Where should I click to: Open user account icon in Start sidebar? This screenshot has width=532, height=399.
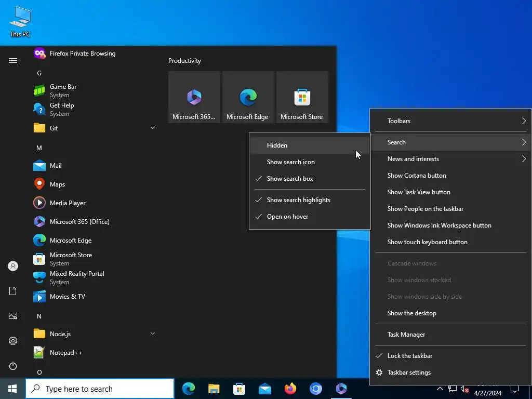coord(13,266)
